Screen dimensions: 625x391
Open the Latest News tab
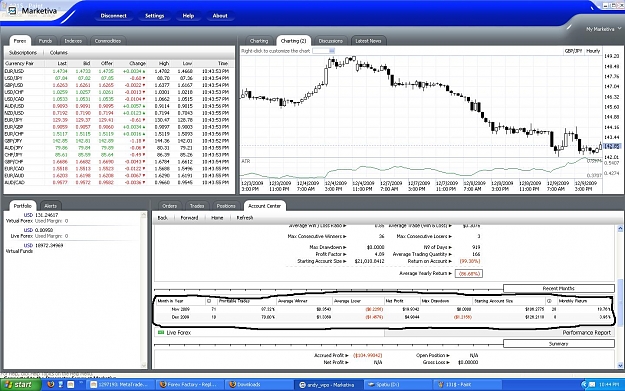coord(368,41)
